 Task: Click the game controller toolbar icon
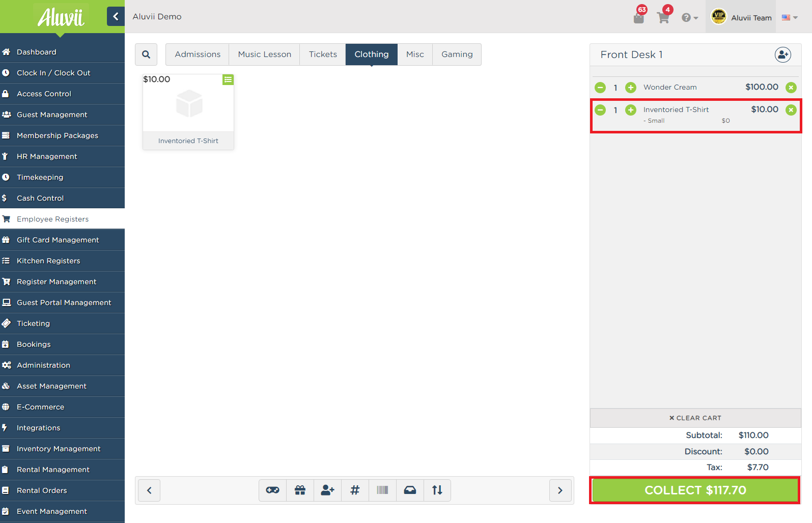272,490
